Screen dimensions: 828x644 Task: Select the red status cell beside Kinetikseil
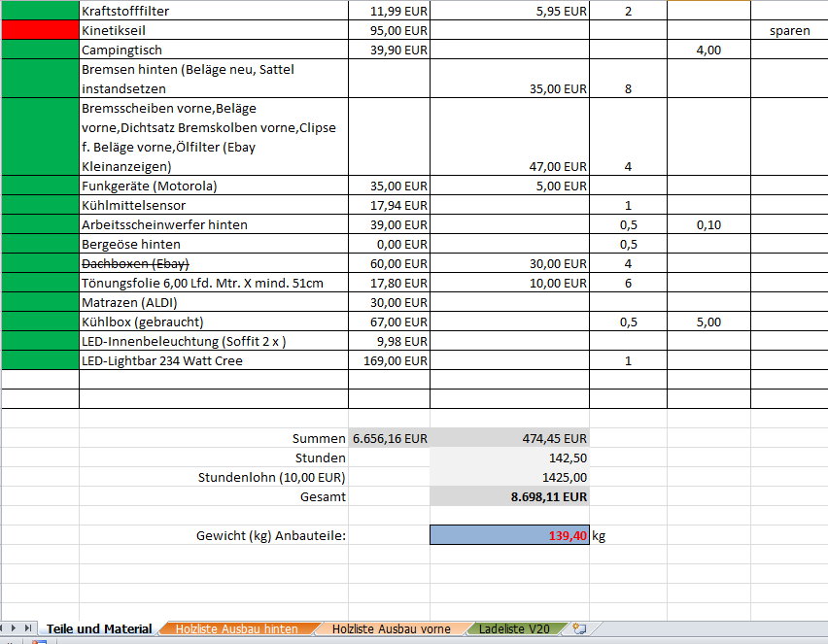pyautogui.click(x=40, y=30)
